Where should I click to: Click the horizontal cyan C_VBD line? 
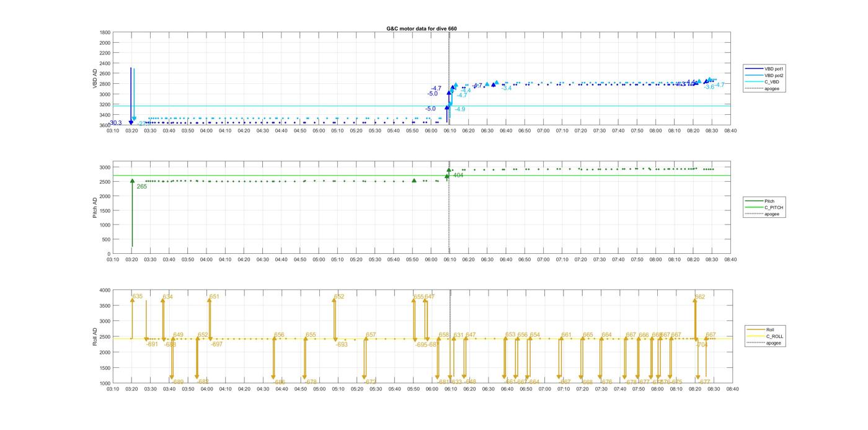point(422,105)
